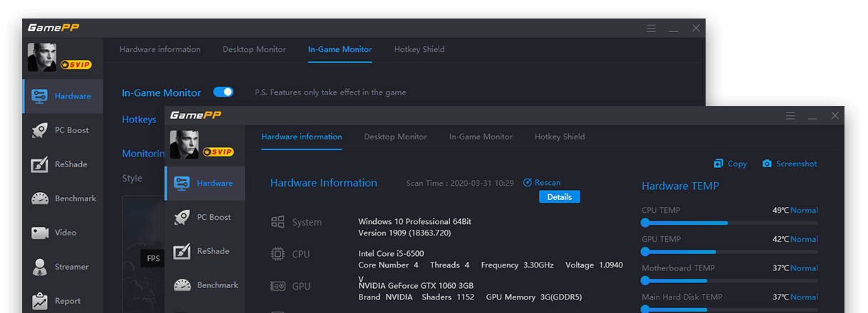
Task: Open the hamburger menu in the back GamePP window
Action: [651, 28]
